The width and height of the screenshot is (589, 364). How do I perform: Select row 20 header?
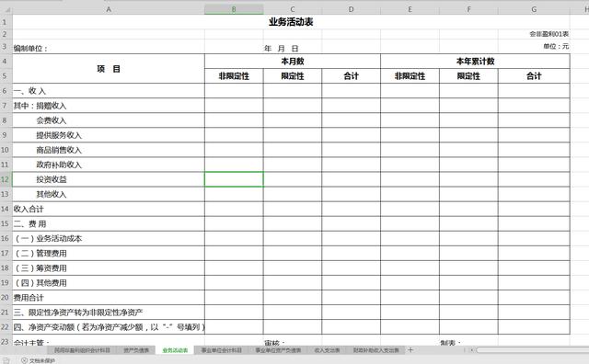(x=6, y=298)
